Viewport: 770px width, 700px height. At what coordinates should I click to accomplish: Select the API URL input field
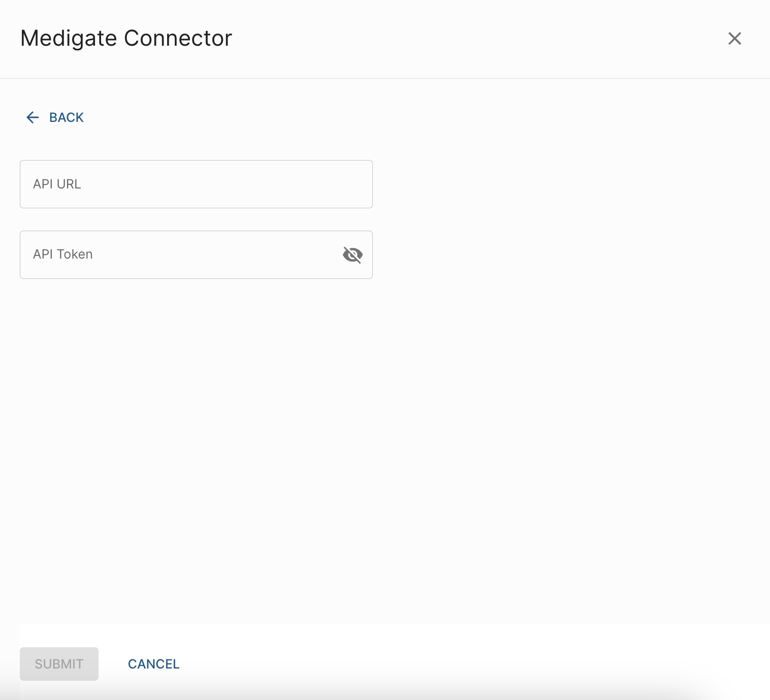point(196,184)
